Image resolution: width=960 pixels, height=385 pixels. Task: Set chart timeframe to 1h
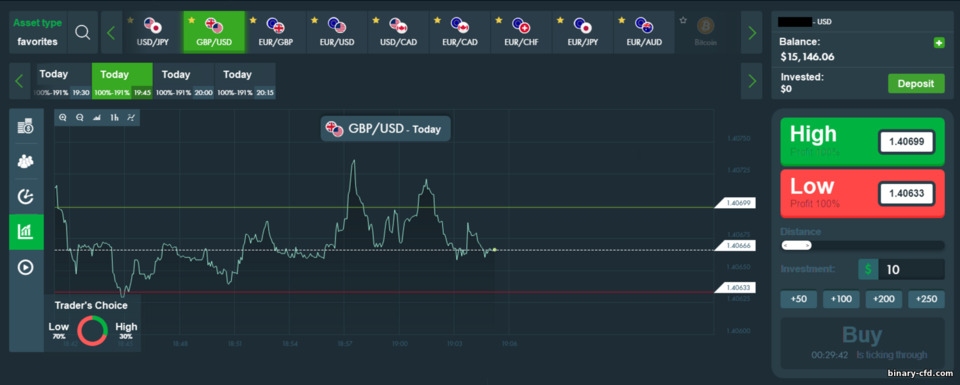[114, 118]
